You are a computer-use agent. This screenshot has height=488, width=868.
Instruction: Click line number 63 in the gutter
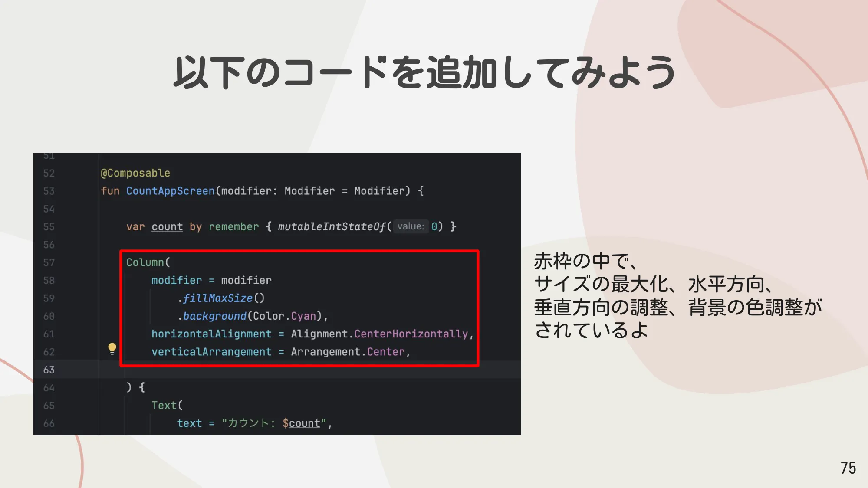(x=49, y=369)
